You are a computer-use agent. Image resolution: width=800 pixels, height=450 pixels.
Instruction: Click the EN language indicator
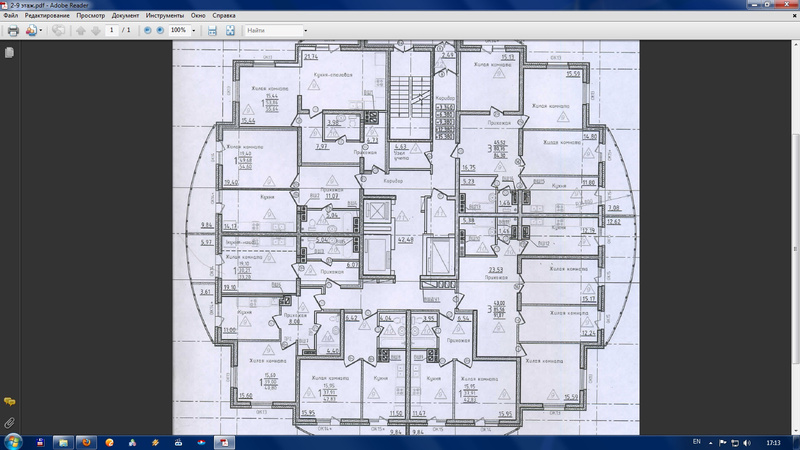click(x=696, y=442)
